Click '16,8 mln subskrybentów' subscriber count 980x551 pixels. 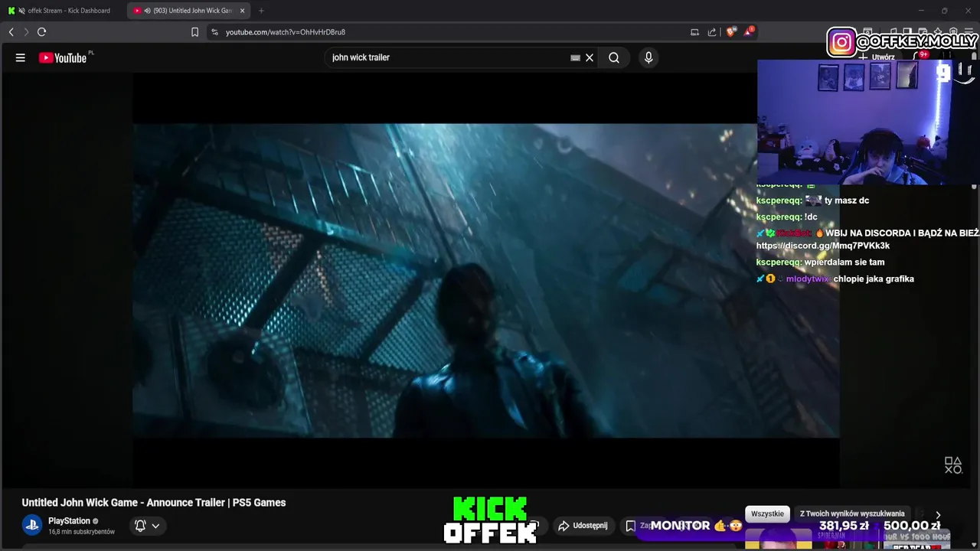point(81,532)
